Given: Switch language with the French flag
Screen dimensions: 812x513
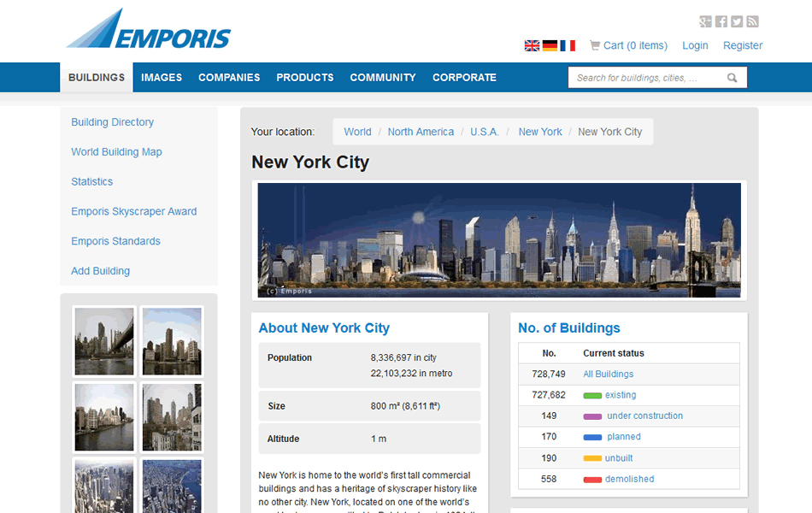Looking at the screenshot, I should click(568, 45).
